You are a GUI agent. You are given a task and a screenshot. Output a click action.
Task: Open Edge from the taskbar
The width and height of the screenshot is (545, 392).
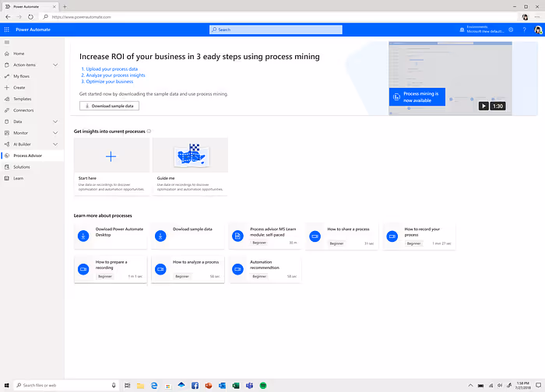pyautogui.click(x=154, y=386)
